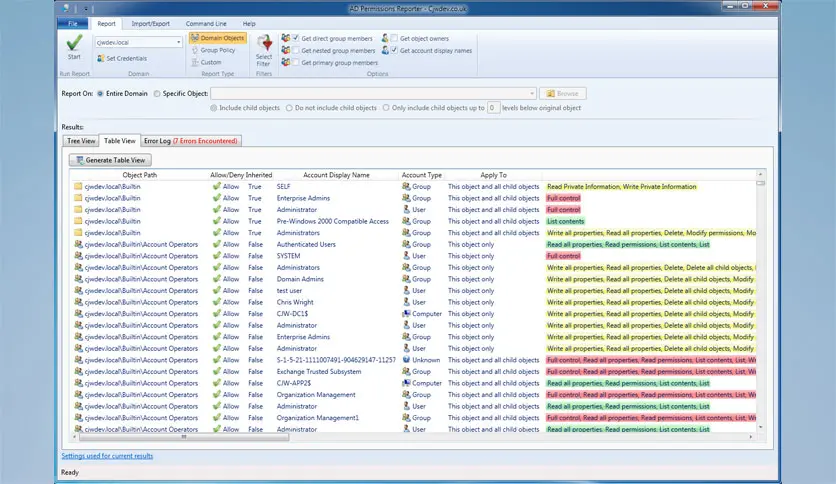Open the Command Line ribbon tab
This screenshot has width=836, height=484.
(206, 23)
